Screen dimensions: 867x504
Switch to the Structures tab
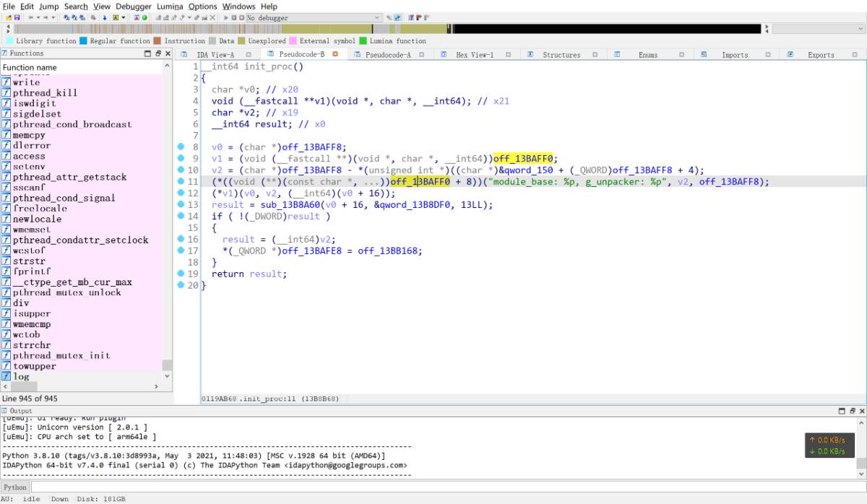561,54
